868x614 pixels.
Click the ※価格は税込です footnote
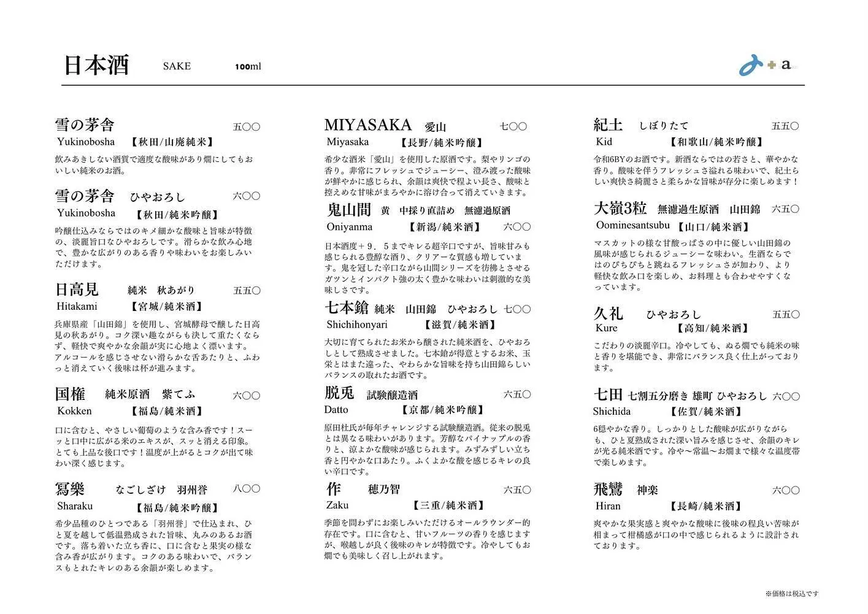[x=792, y=594]
